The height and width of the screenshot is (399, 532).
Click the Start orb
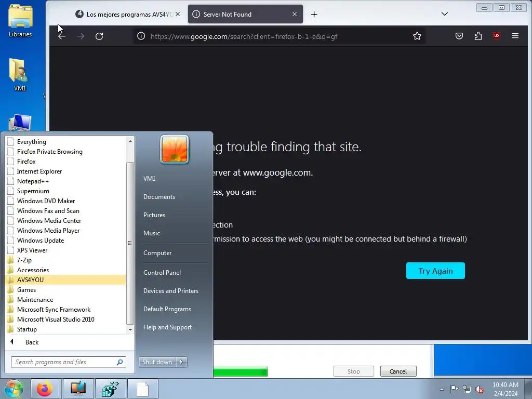pos(14,389)
